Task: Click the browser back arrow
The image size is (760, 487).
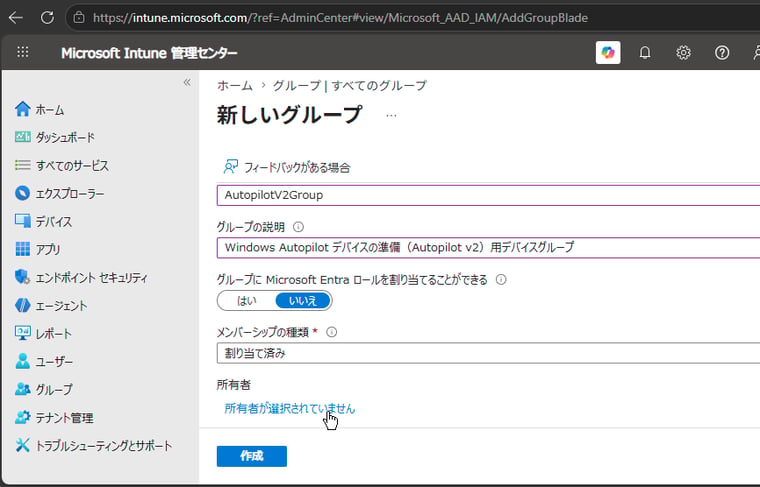Action: [16, 18]
